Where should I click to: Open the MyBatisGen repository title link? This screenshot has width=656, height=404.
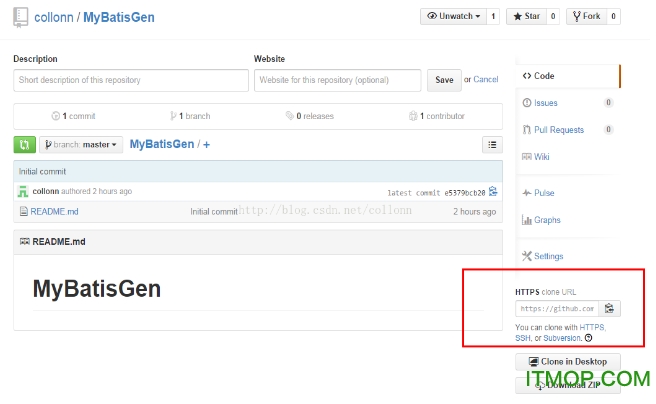pos(119,18)
